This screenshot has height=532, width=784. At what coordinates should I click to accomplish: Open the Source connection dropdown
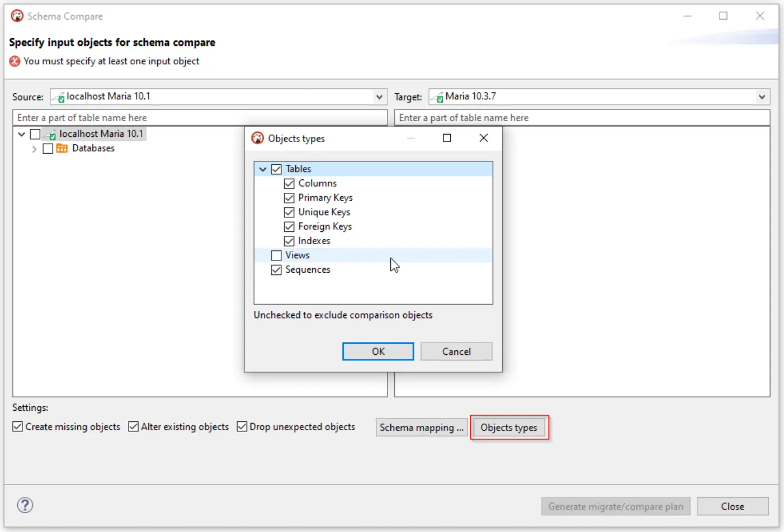pos(379,97)
